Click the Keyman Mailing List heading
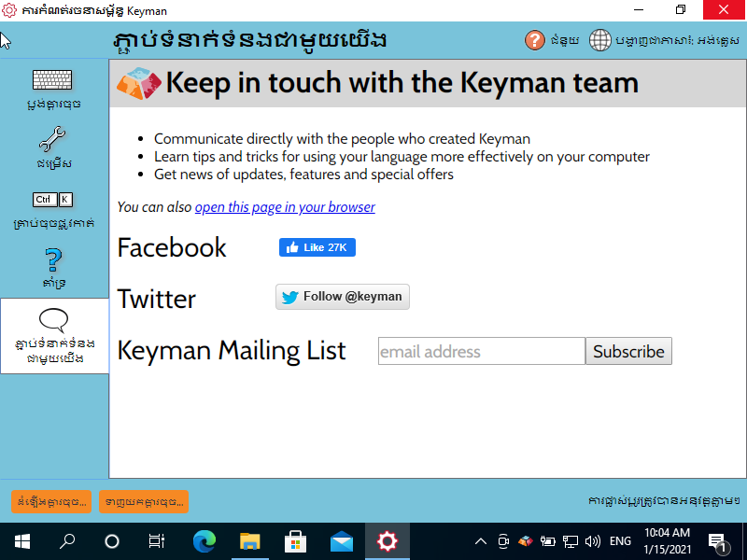This screenshot has width=747, height=560. 232,351
